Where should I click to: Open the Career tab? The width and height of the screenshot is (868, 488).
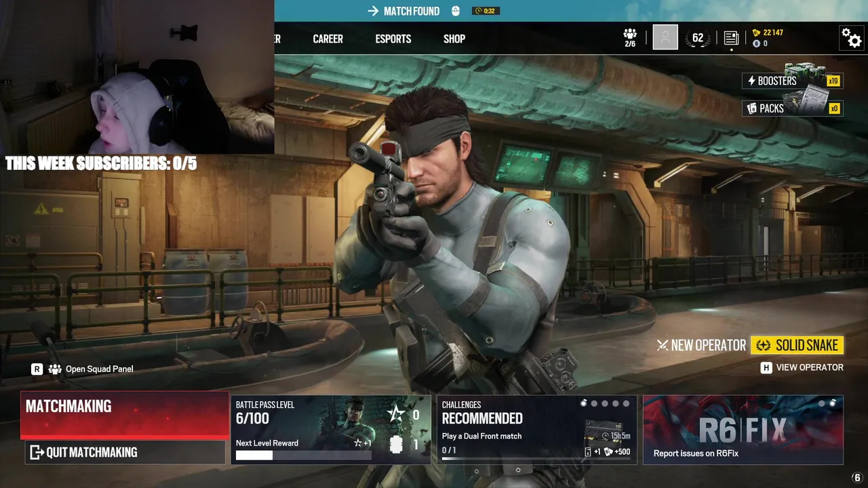[328, 39]
